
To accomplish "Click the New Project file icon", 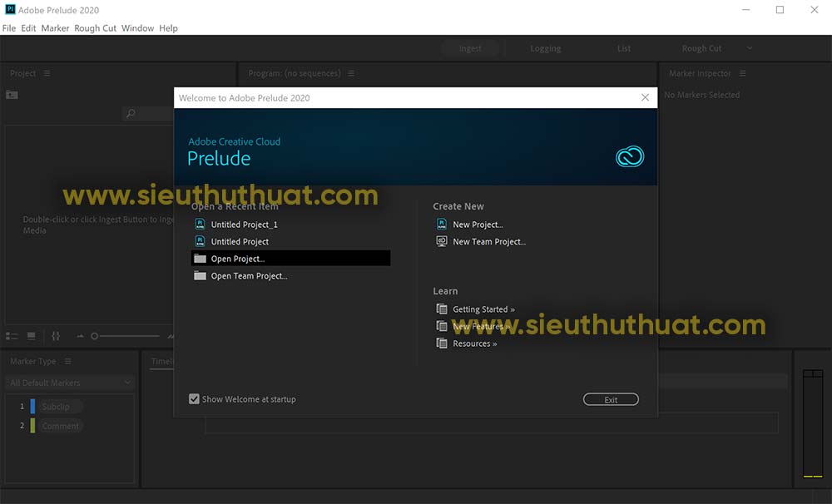I will click(x=442, y=224).
